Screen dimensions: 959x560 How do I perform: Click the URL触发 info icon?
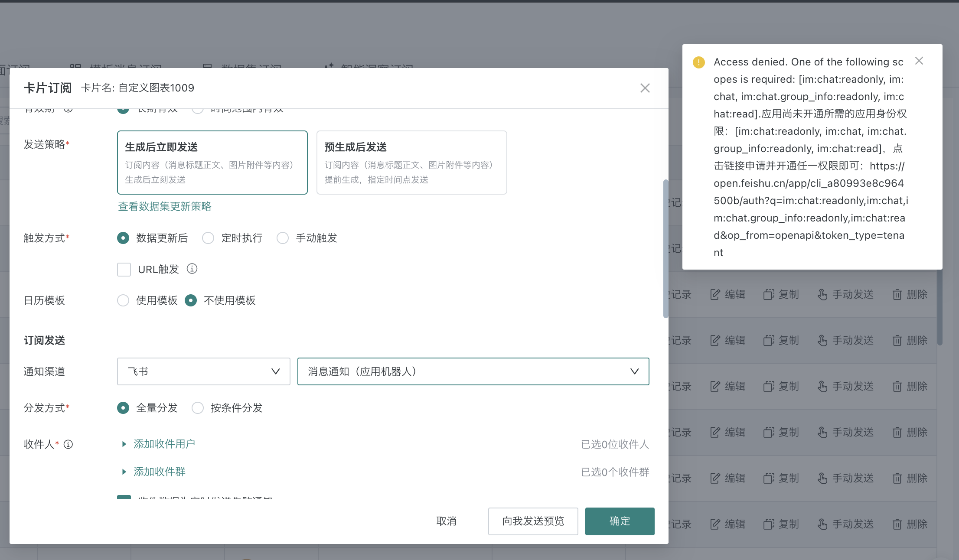(192, 269)
